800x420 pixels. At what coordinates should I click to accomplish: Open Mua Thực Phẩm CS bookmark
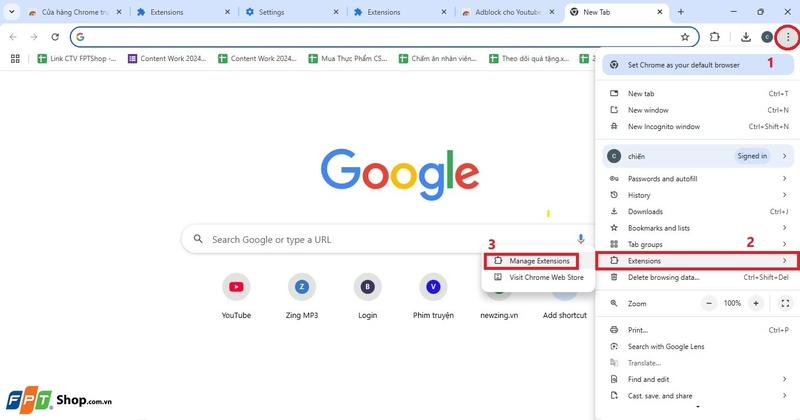pos(348,59)
